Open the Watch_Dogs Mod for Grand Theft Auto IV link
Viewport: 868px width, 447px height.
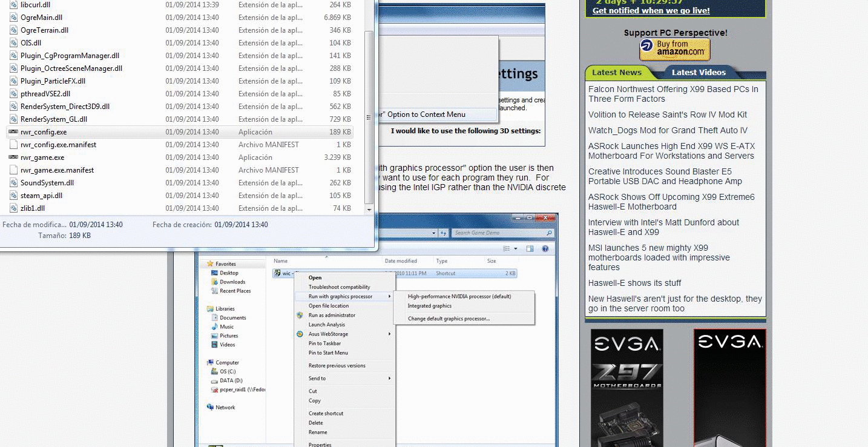coord(668,130)
